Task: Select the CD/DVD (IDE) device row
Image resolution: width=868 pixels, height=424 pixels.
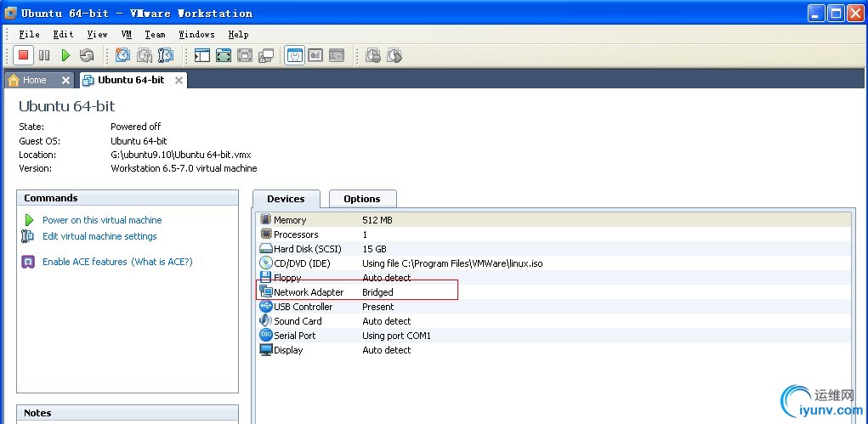Action: click(302, 263)
